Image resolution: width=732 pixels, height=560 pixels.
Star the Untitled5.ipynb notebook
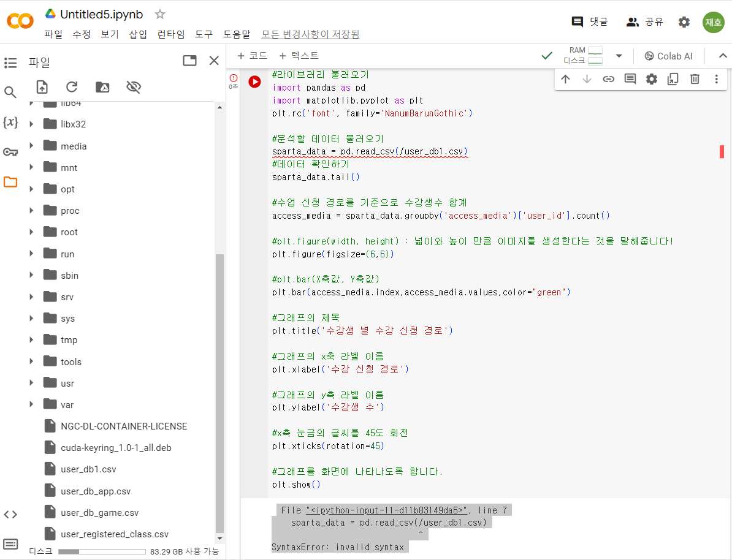click(x=160, y=14)
